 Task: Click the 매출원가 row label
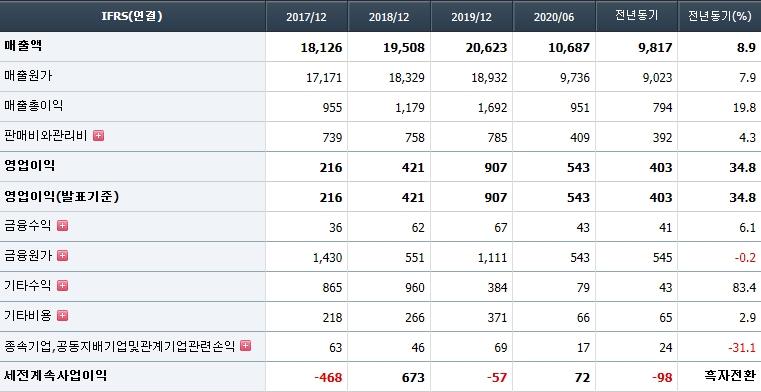pos(28,76)
